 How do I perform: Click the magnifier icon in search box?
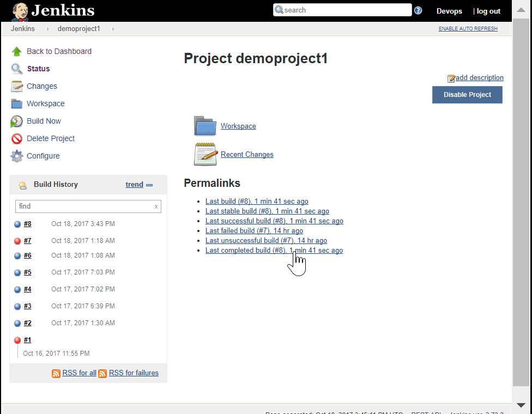point(279,10)
